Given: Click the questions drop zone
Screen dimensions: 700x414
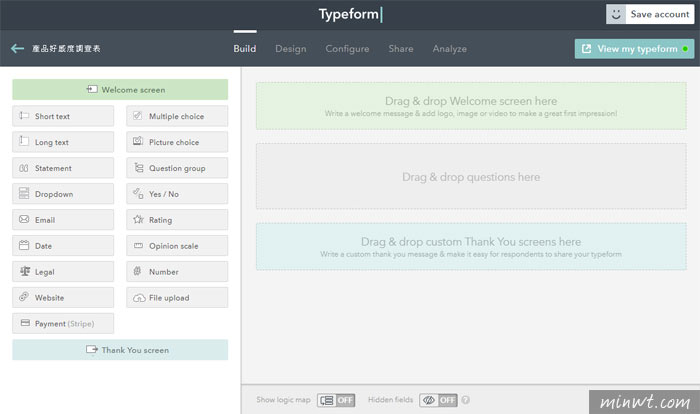Looking at the screenshot, I should tap(471, 176).
